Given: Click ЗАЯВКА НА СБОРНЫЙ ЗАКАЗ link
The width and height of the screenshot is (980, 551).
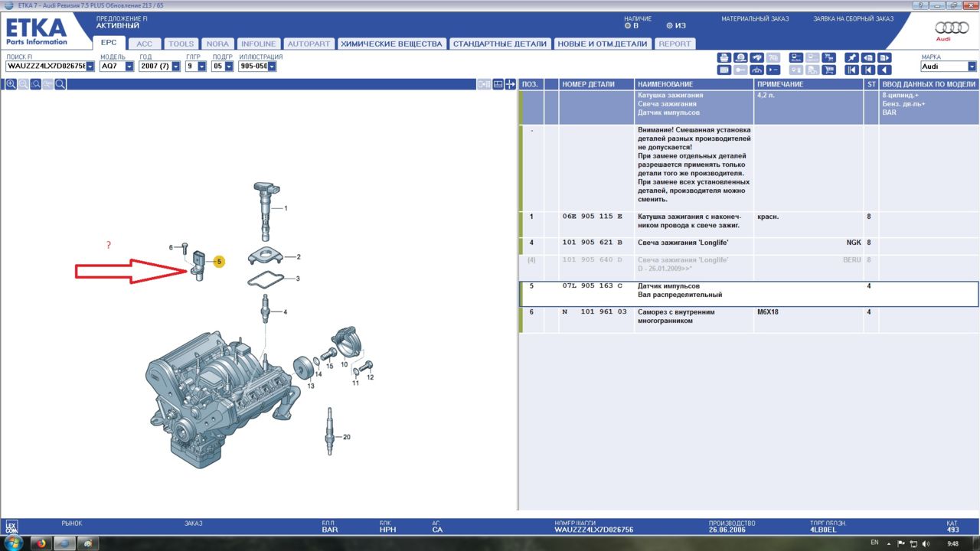Looking at the screenshot, I should click(x=853, y=18).
